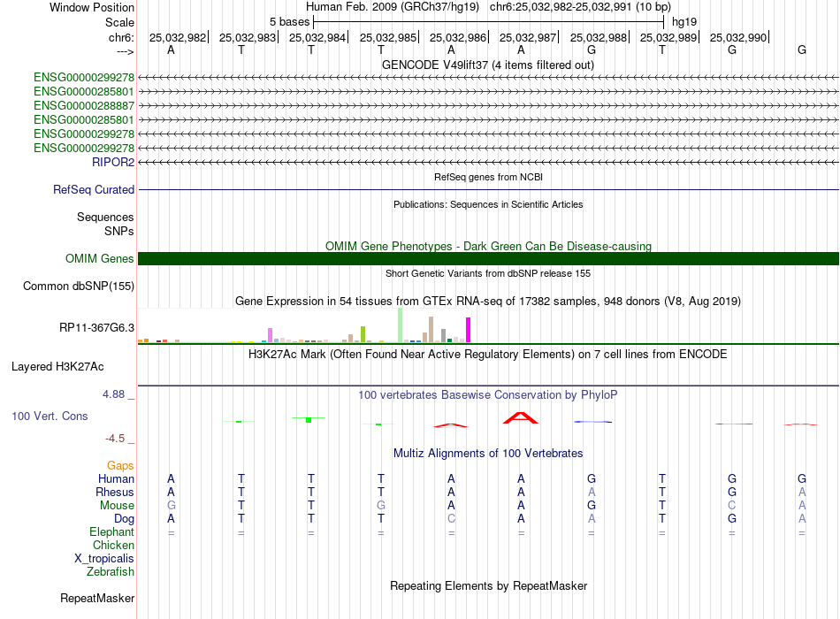Click the Zebrafish species row label

[111, 571]
